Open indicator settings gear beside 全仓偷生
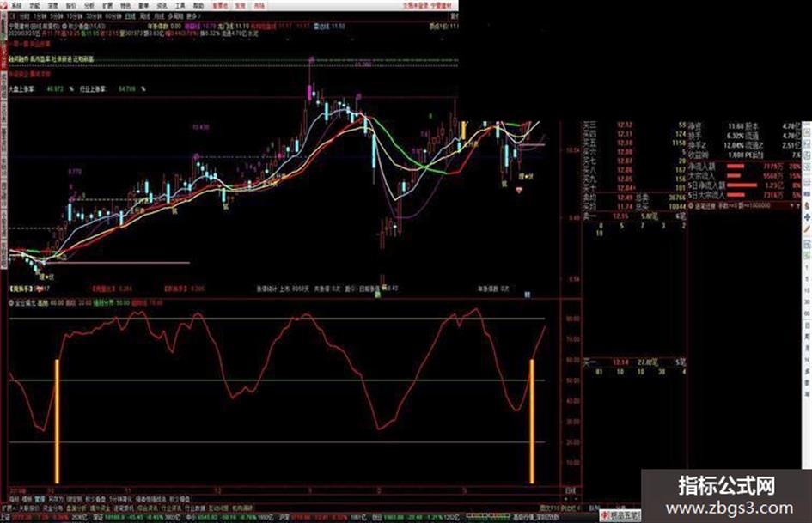This screenshot has height=523, width=812. click(x=11, y=302)
